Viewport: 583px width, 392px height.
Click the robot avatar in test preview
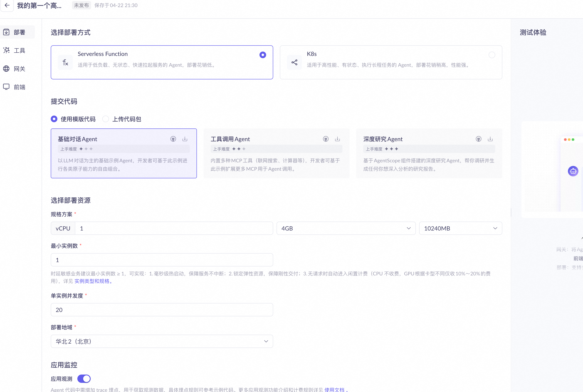click(x=573, y=171)
